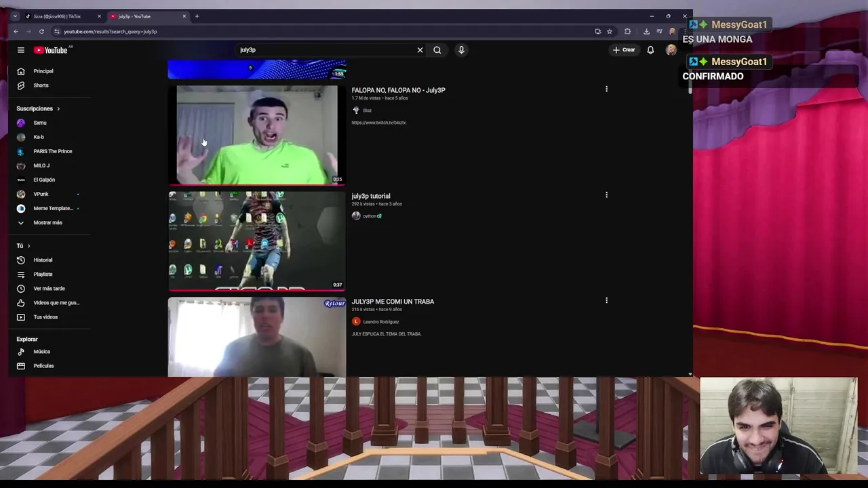Open the tab search dropdown arrow
868x488 pixels.
coord(15,16)
